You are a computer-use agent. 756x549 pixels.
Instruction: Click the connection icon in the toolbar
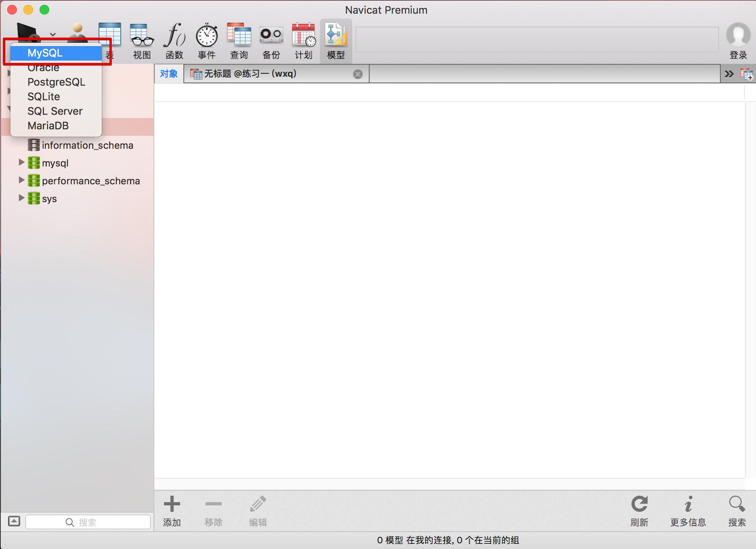coord(28,32)
